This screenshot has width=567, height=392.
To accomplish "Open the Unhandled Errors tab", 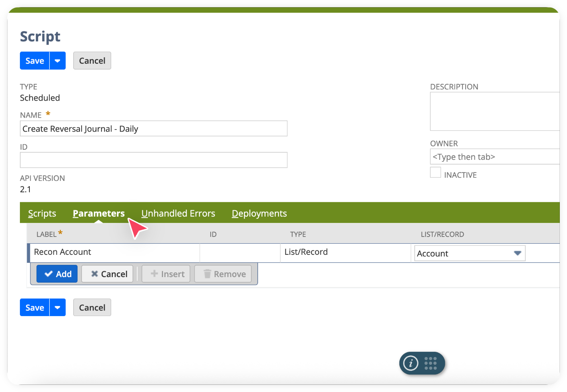I will [178, 213].
